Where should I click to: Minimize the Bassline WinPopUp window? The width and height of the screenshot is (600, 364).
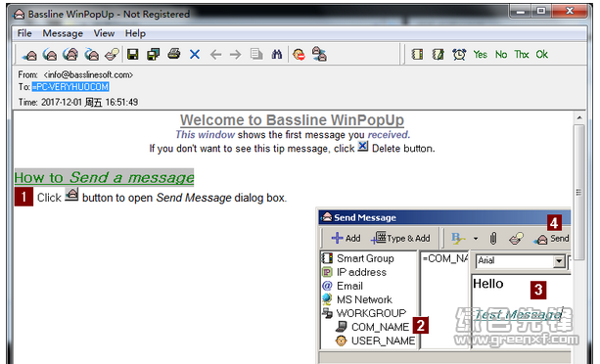point(521,12)
